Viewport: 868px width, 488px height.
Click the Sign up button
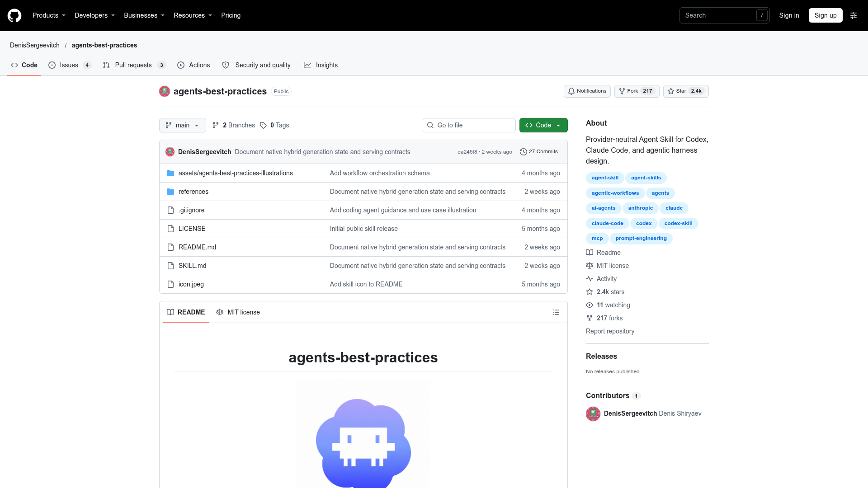(826, 15)
